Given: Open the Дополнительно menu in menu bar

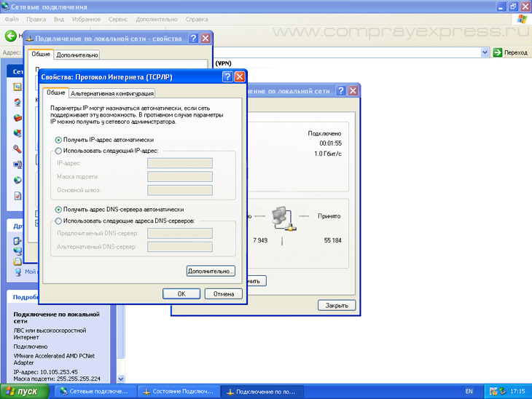Looking at the screenshot, I should [x=156, y=19].
